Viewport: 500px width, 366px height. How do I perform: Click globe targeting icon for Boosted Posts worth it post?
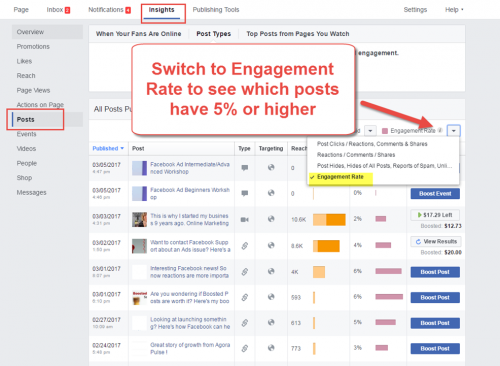tap(271, 297)
